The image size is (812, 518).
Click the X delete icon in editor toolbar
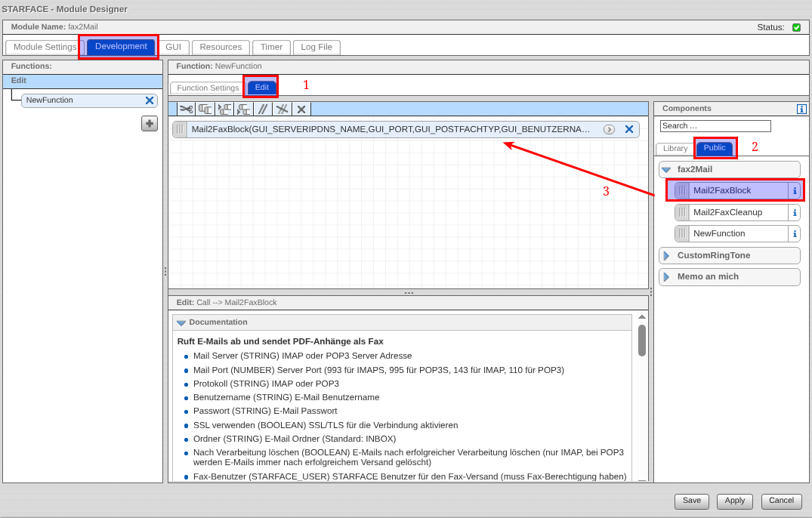tap(301, 109)
